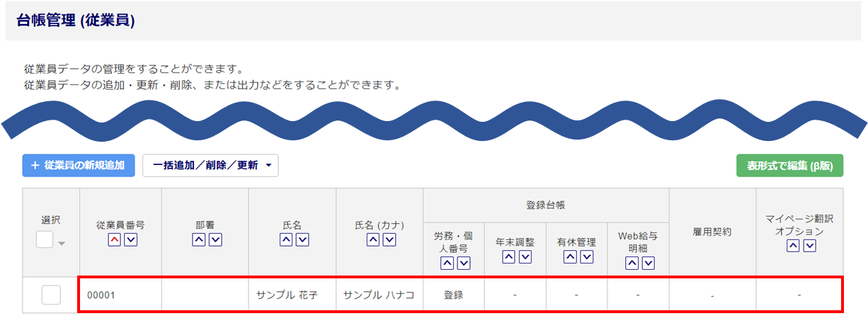
Task: Sort 有休管理 column descending
Action: tap(585, 256)
